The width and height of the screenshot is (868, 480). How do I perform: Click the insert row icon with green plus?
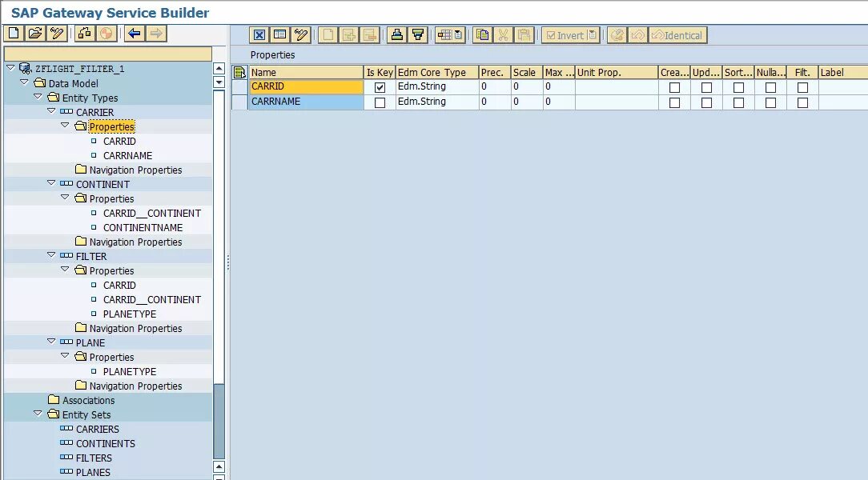(x=349, y=35)
